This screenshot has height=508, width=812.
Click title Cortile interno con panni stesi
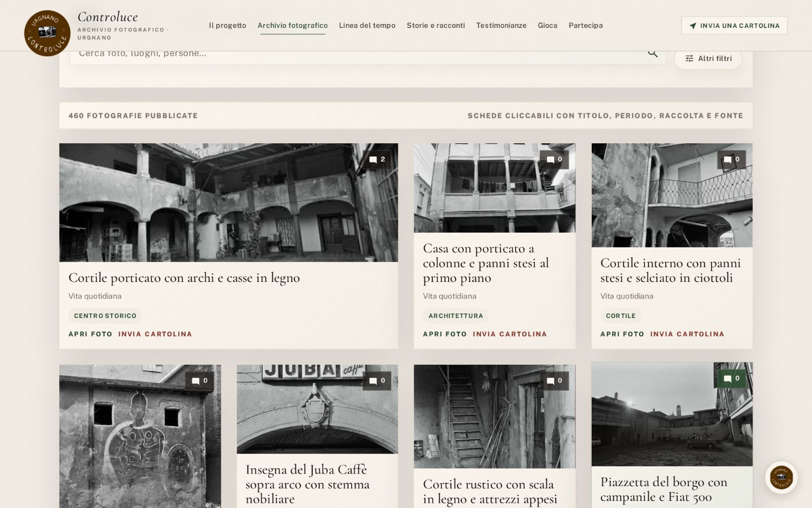click(x=670, y=270)
